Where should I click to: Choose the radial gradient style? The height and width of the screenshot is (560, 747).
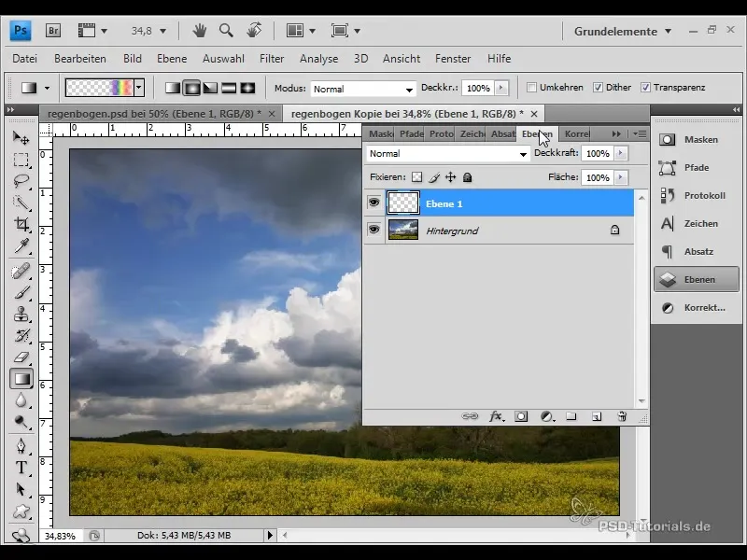(x=191, y=88)
